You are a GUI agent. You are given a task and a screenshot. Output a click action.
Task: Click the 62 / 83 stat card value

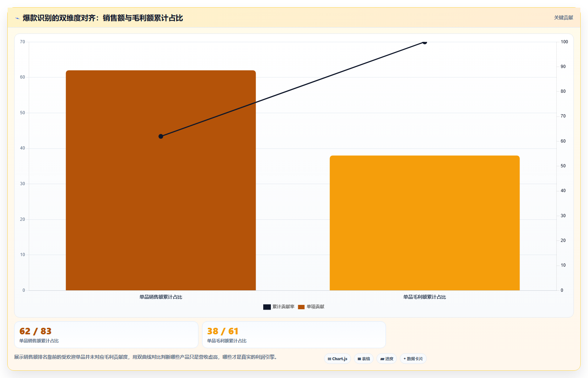coord(35,331)
